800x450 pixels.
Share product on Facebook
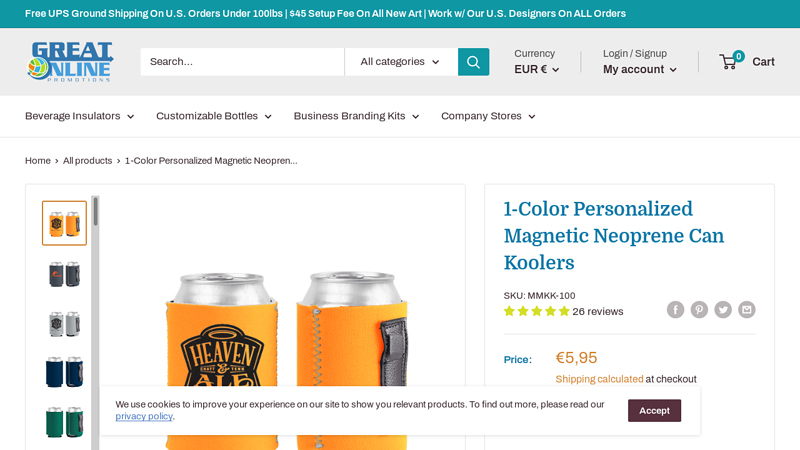click(676, 310)
